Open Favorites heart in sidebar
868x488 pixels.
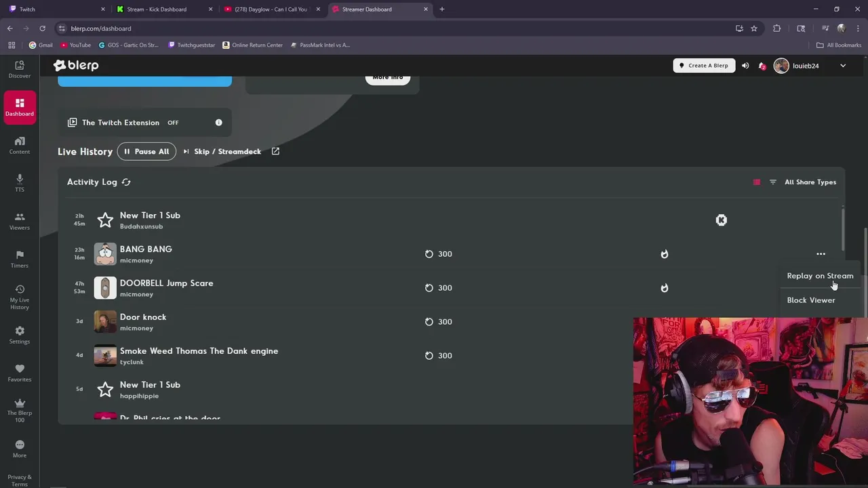(x=20, y=373)
